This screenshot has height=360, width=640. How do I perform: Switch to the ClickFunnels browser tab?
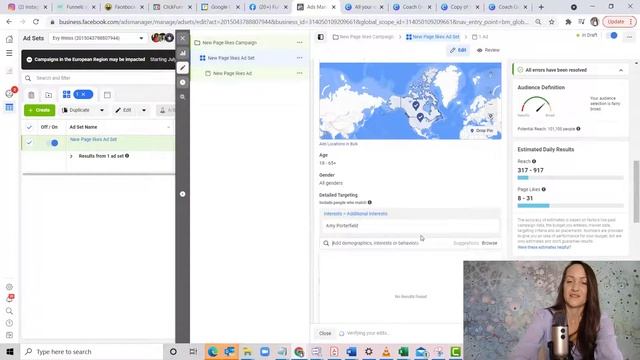[173, 7]
